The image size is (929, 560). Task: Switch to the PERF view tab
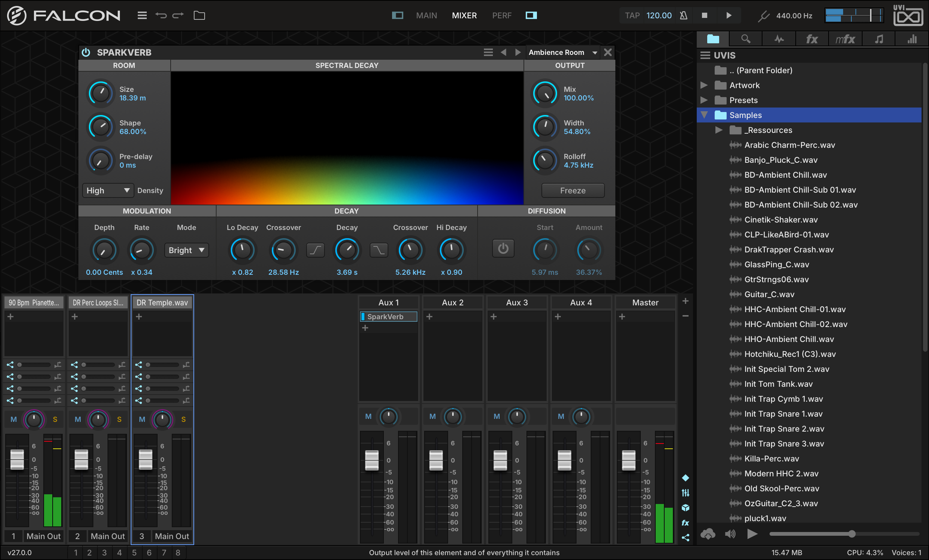click(x=501, y=15)
